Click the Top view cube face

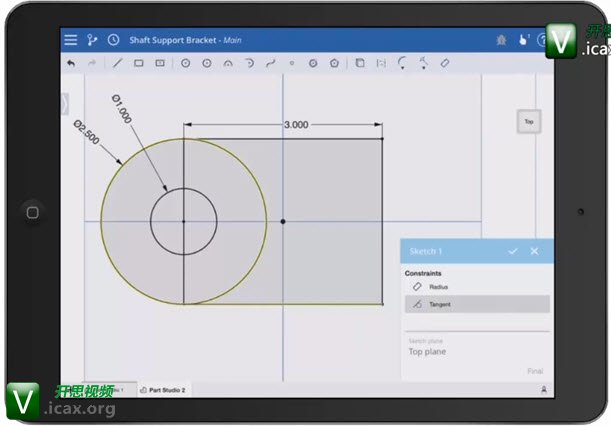(x=528, y=122)
